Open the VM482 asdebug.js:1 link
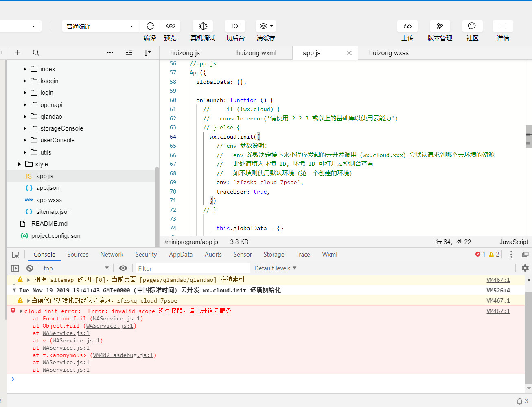 (x=123, y=355)
